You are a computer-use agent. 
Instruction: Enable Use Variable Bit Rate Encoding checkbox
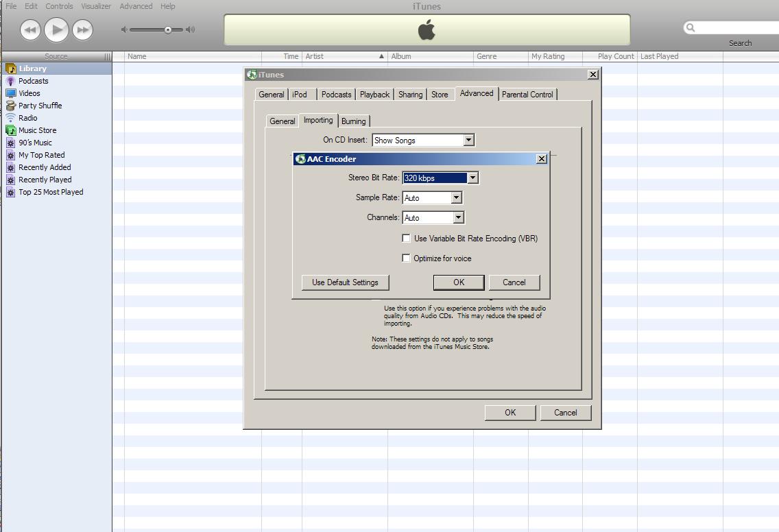point(406,239)
